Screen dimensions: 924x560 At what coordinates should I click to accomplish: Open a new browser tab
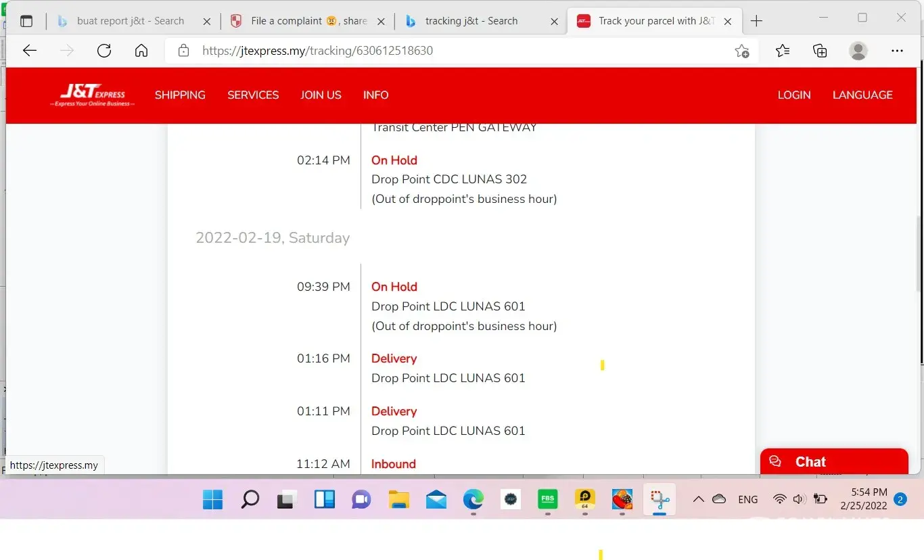(x=756, y=21)
